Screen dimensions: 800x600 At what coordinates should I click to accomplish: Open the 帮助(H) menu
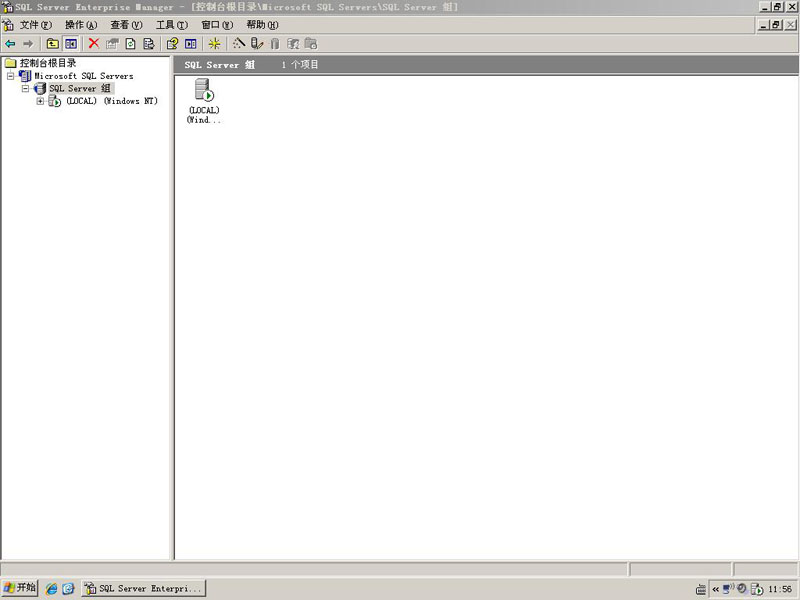point(262,25)
